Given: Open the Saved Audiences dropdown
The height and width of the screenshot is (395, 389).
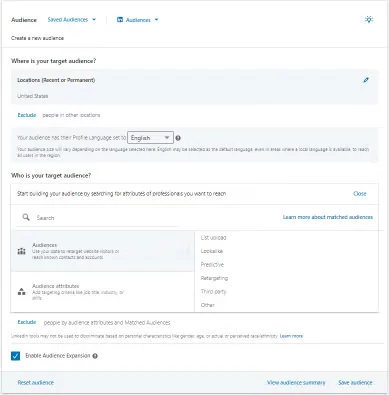Looking at the screenshot, I should 72,20.
